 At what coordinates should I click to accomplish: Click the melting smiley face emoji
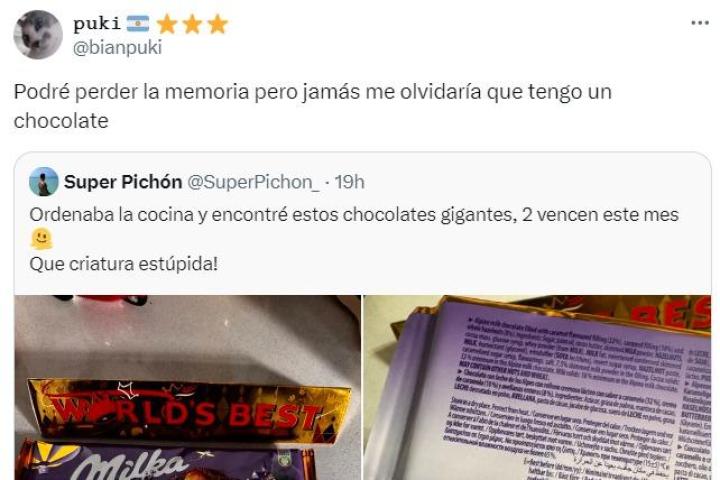41,239
